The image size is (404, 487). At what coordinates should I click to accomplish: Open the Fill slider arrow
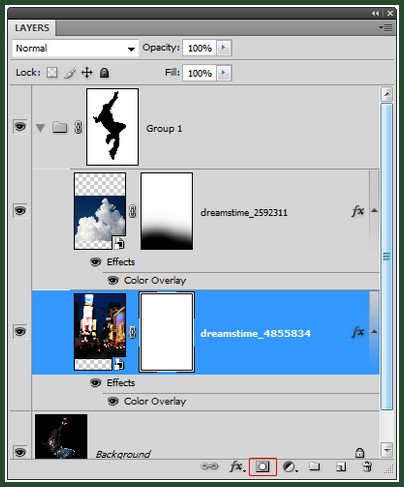point(223,73)
